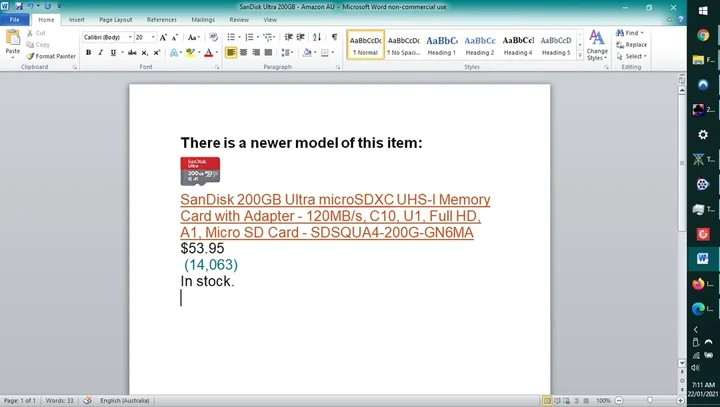Viewport: 720px width, 407px height.
Task: Switch to the Mailings tab
Action: (203, 20)
